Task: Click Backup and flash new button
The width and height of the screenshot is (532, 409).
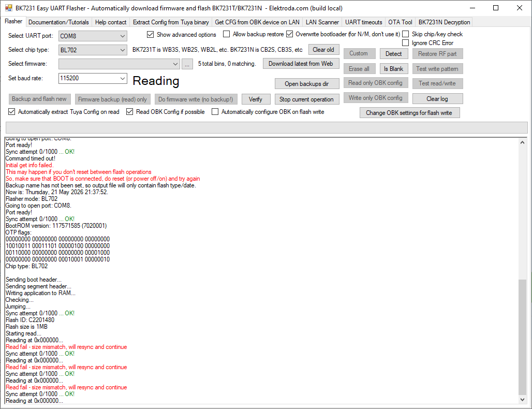Action: point(39,99)
